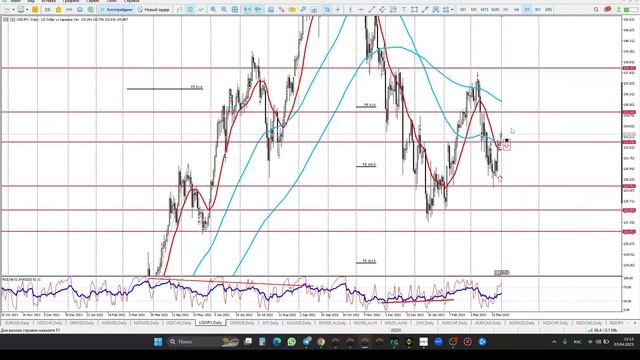Switch chart to line chart view
This screenshot has height=360, width=640.
click(x=200, y=9)
